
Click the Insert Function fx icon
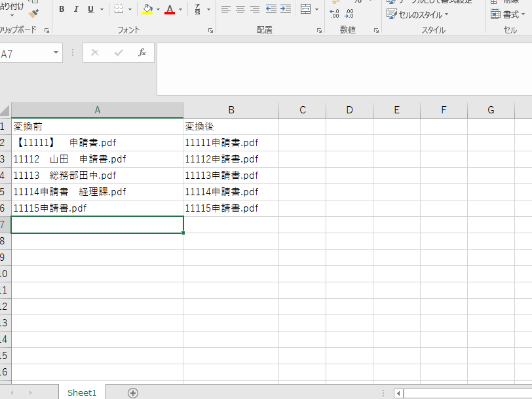142,53
